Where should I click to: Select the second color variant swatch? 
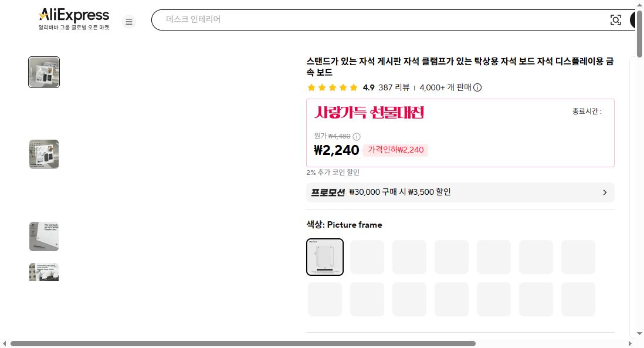[x=367, y=256]
